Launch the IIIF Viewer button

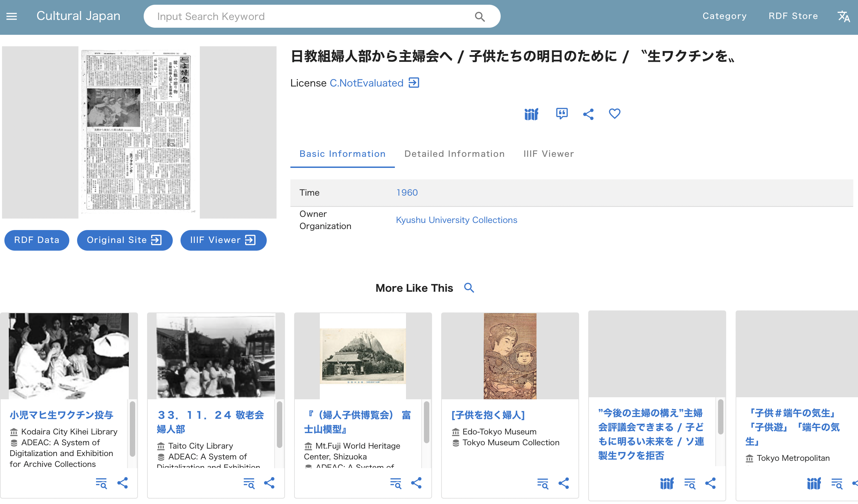point(223,240)
